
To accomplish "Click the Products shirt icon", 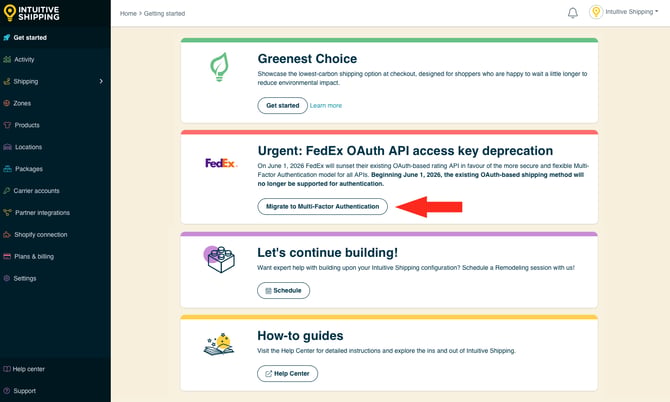I will (7, 125).
